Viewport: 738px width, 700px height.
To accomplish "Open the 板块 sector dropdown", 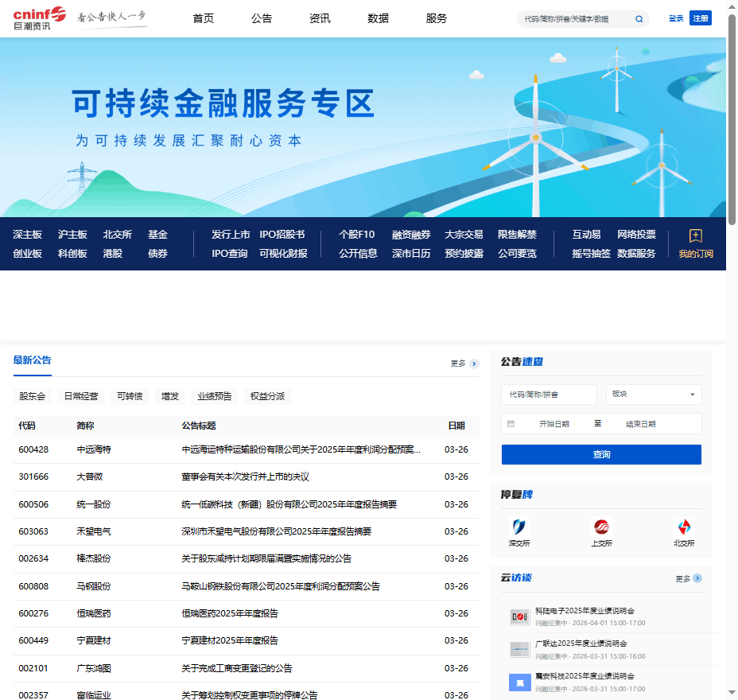I will 653,394.
